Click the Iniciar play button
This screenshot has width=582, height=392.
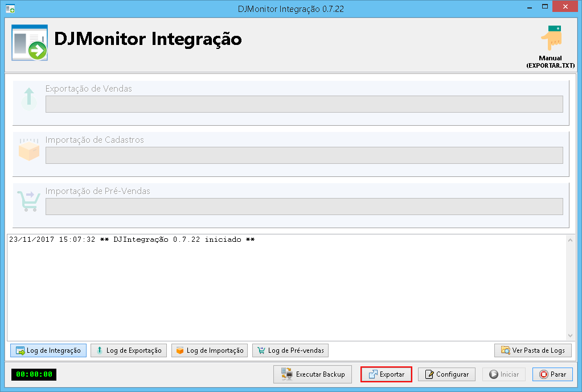click(503, 374)
